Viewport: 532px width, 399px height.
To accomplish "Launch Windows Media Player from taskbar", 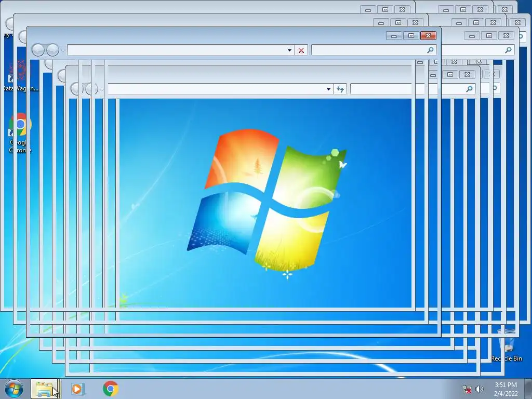I will click(x=77, y=389).
